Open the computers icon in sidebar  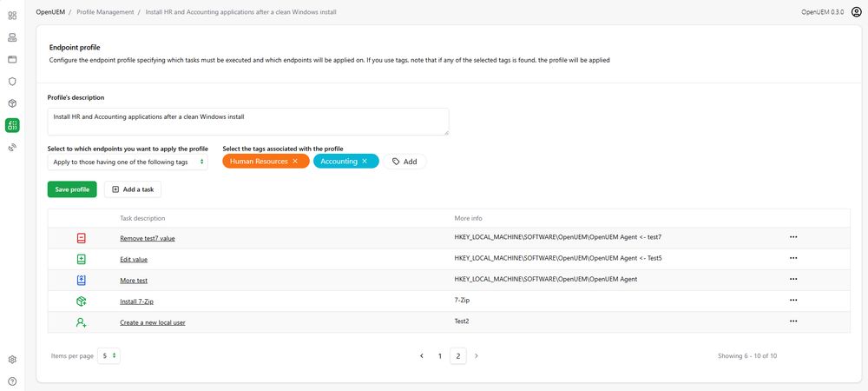(x=12, y=37)
